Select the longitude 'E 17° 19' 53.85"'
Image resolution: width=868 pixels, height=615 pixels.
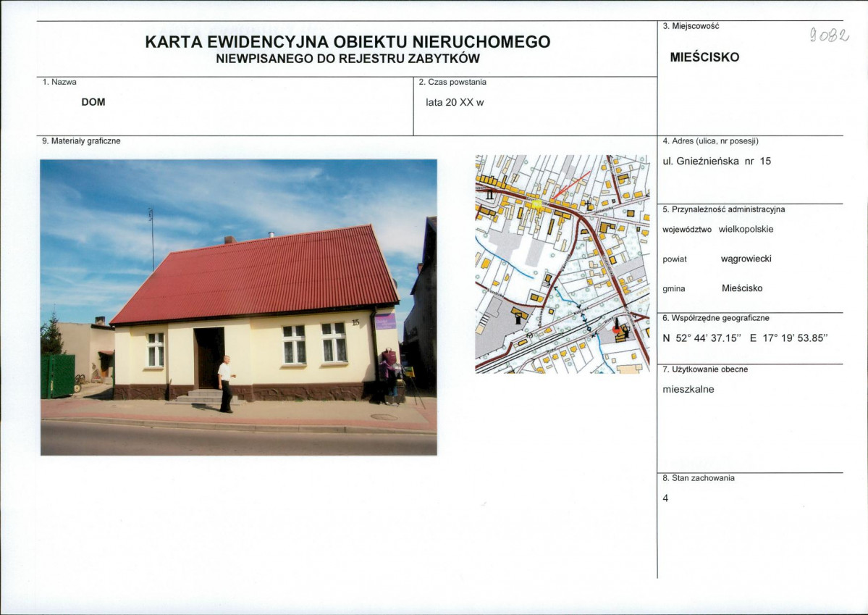coord(788,338)
